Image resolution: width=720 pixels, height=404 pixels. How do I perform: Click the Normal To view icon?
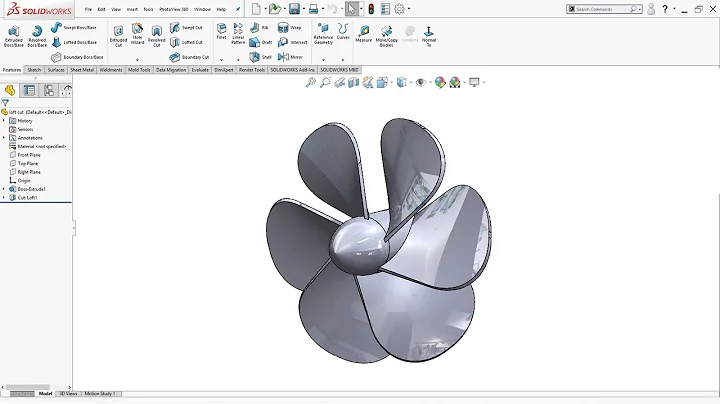(428, 36)
